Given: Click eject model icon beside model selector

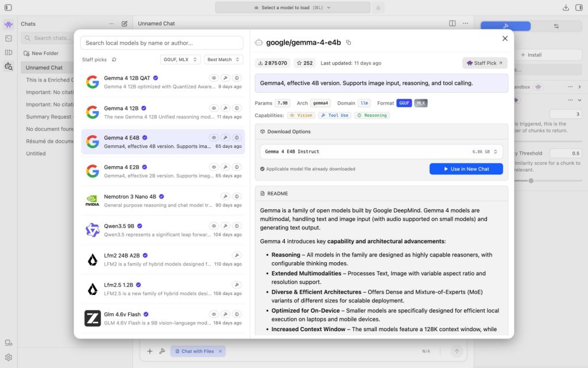Looking at the screenshot, I should click(378, 7).
